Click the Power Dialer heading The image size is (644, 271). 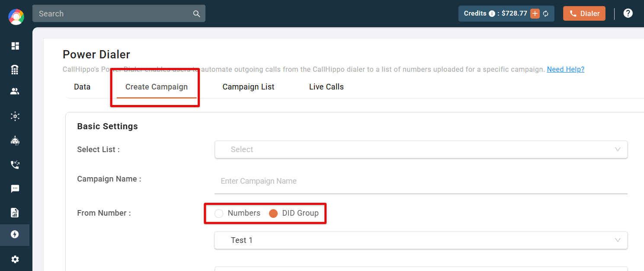(96, 54)
